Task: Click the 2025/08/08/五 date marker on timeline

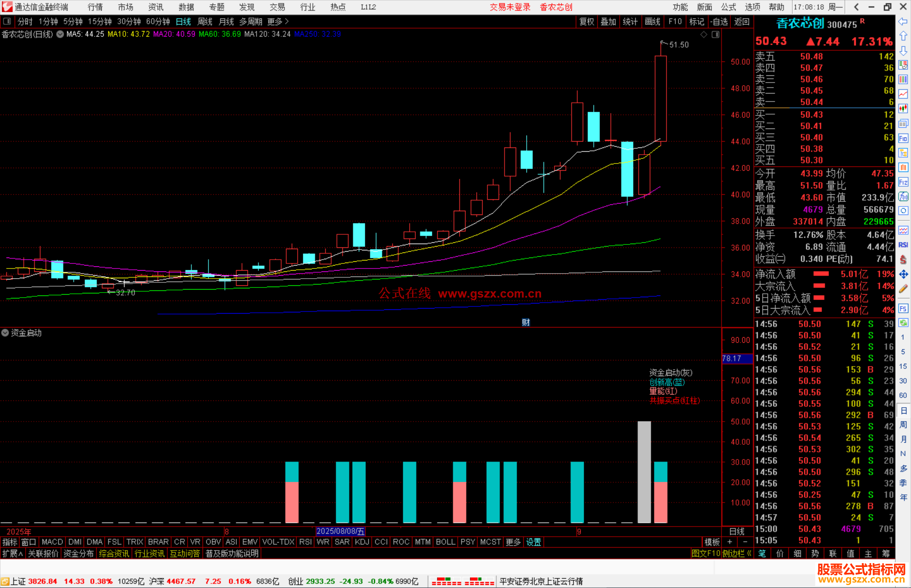Action: pos(340,531)
